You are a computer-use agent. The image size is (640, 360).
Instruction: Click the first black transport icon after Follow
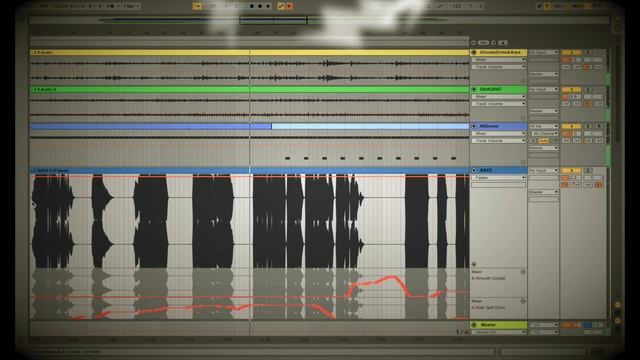tap(252, 6)
